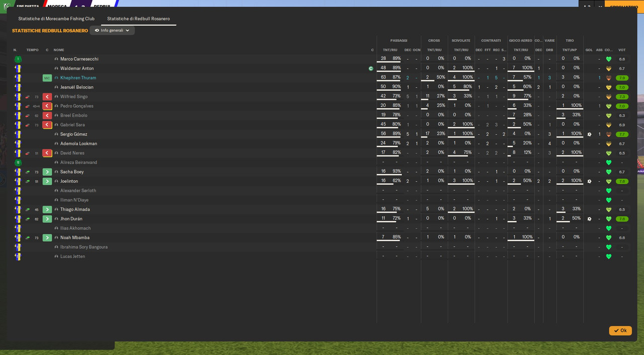
Task: Open Alexander Sørloth's player link
Action: click(78, 191)
